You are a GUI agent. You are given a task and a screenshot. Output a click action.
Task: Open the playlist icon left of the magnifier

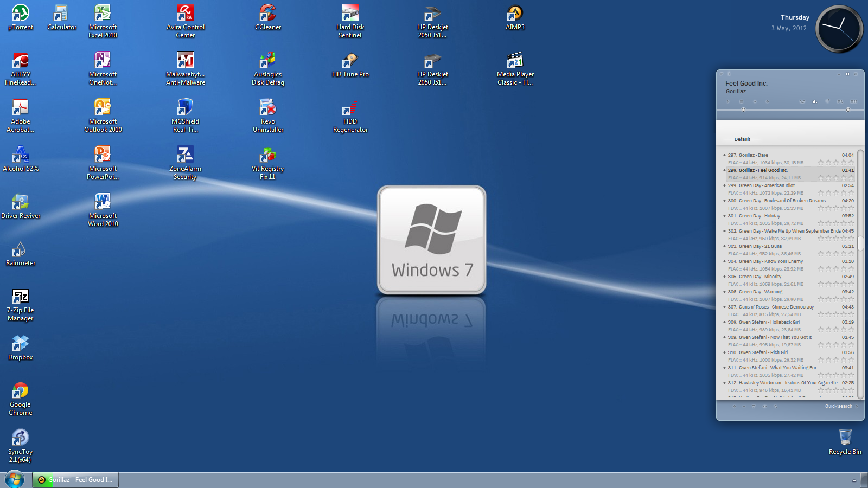(x=764, y=406)
